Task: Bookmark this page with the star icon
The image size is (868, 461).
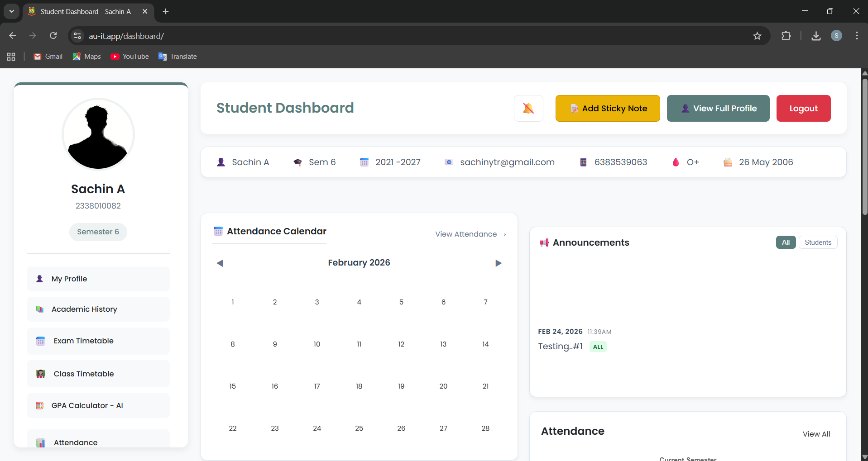Action: (757, 36)
